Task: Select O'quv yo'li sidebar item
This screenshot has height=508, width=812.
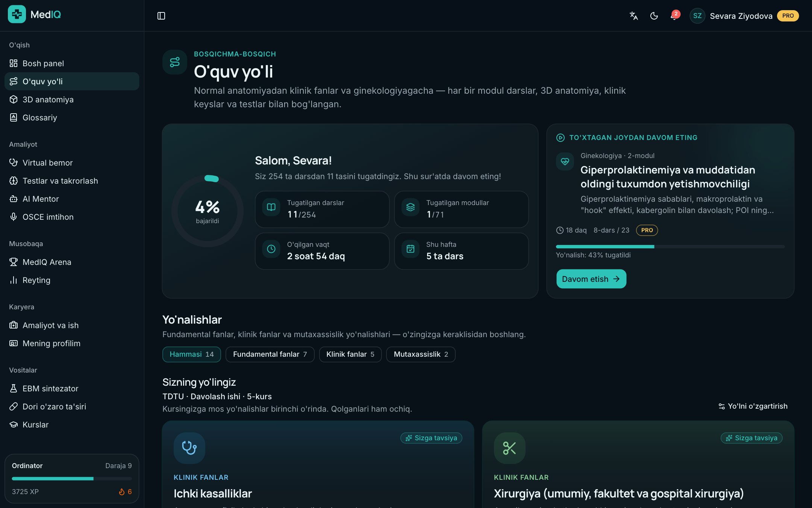Action: click(x=72, y=81)
